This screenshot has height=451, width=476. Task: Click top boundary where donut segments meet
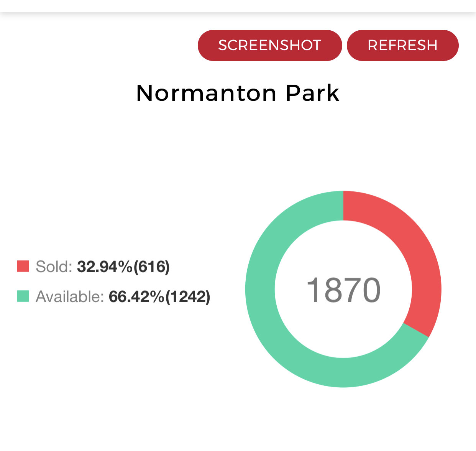[343, 206]
